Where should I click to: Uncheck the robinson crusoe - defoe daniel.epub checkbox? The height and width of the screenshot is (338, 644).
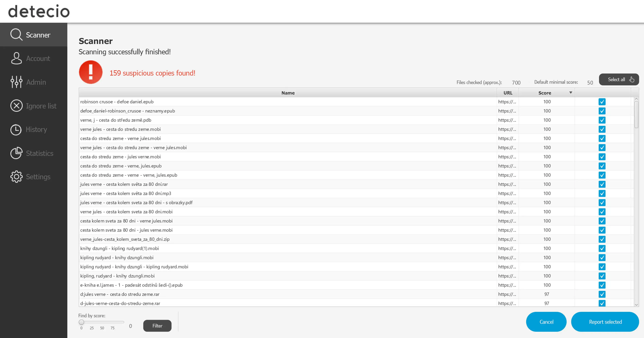tap(602, 102)
